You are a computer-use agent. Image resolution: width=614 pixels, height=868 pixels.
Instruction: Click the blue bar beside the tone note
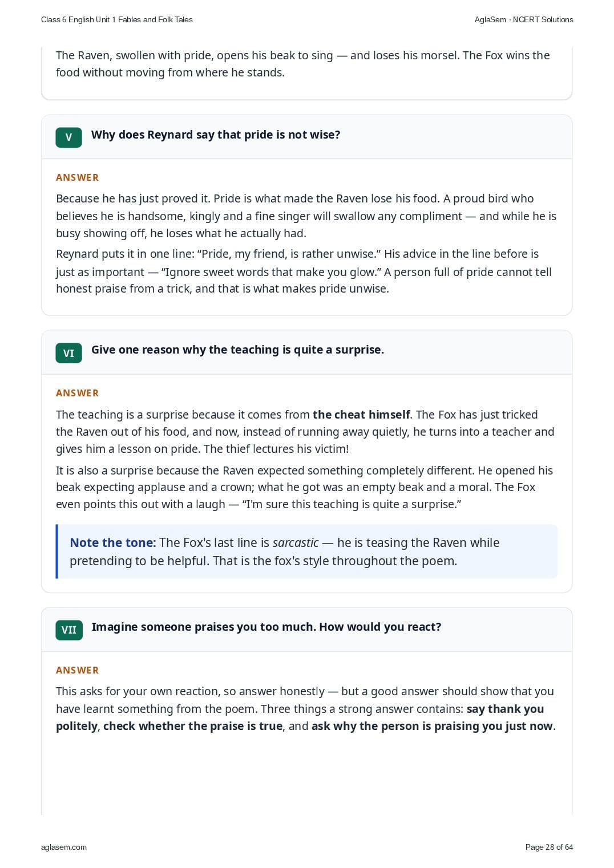click(x=57, y=551)
